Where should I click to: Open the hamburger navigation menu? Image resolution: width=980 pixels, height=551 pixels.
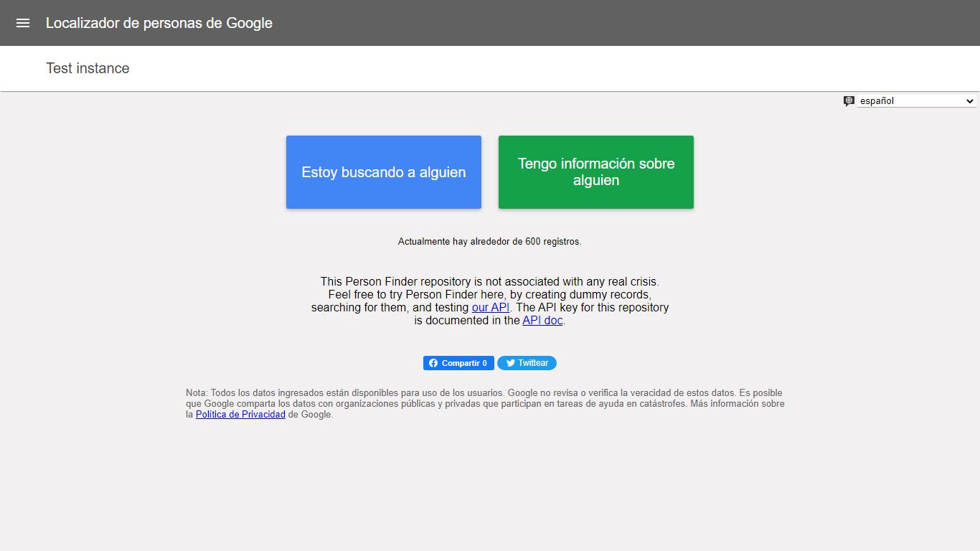23,23
